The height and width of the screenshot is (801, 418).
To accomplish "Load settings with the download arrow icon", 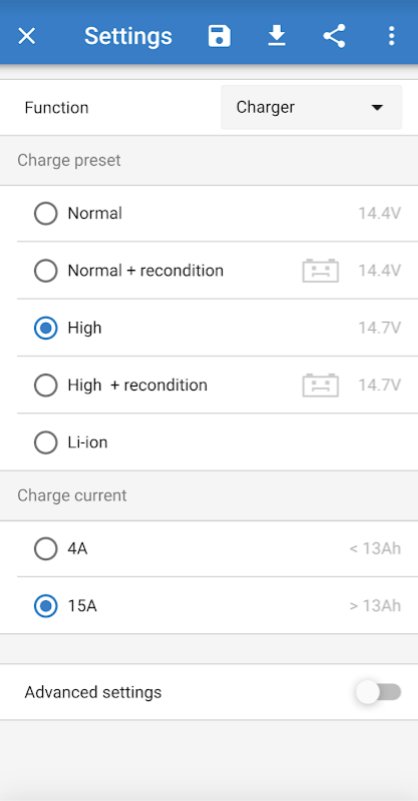I will 276,36.
